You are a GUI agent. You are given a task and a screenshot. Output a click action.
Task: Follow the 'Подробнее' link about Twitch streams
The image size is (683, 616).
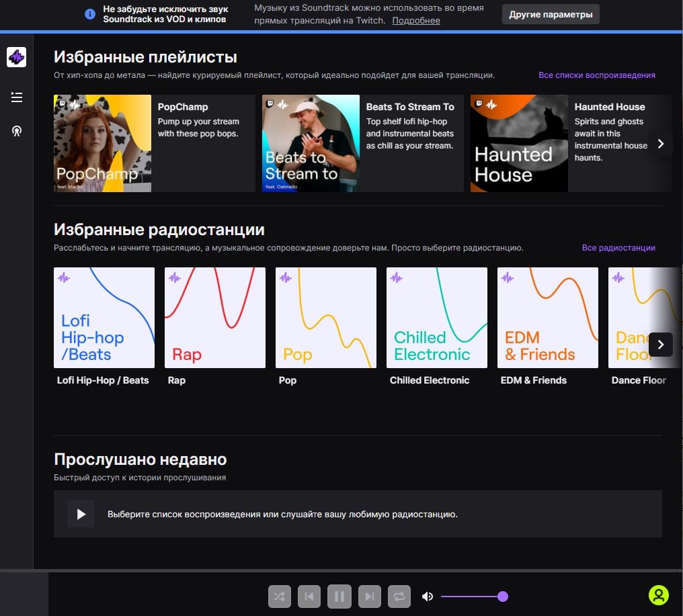click(415, 21)
